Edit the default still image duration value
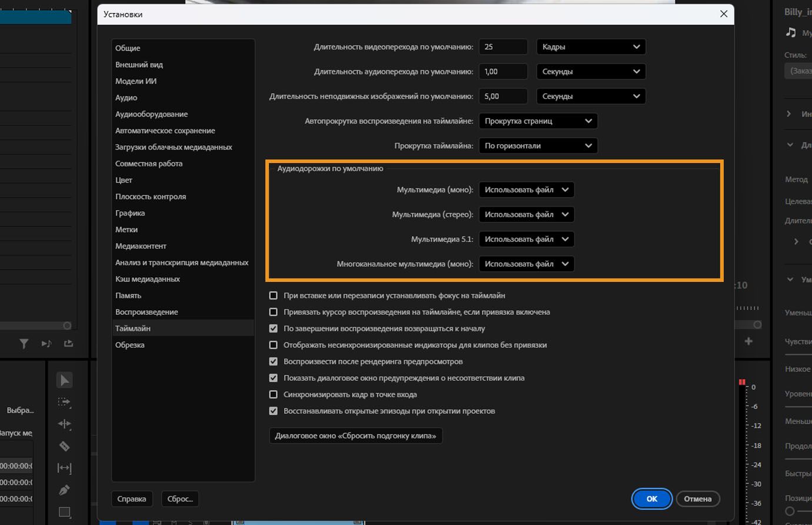Viewport: 812px width, 525px height. pyautogui.click(x=502, y=96)
